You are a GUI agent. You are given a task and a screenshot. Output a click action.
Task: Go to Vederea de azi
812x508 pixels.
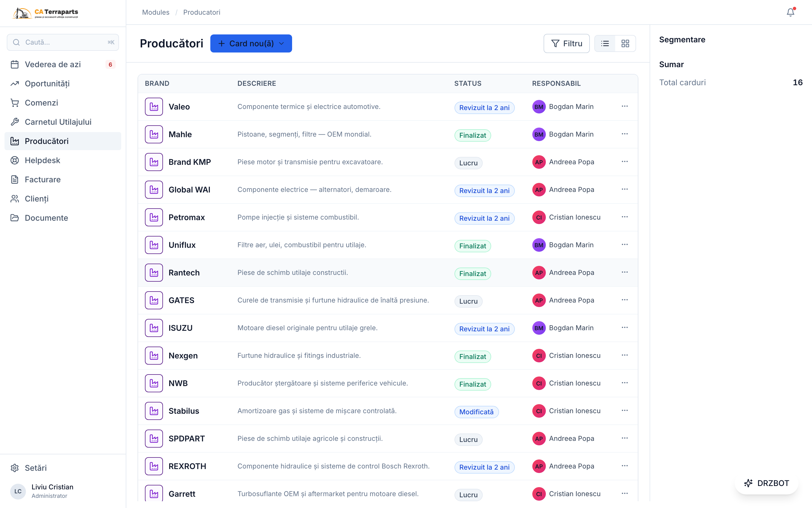pyautogui.click(x=63, y=65)
